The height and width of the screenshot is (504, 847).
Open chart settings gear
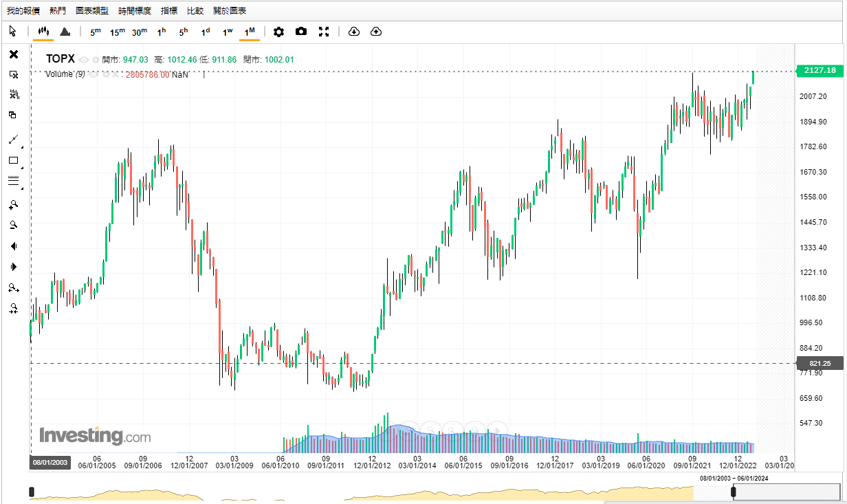pyautogui.click(x=278, y=32)
